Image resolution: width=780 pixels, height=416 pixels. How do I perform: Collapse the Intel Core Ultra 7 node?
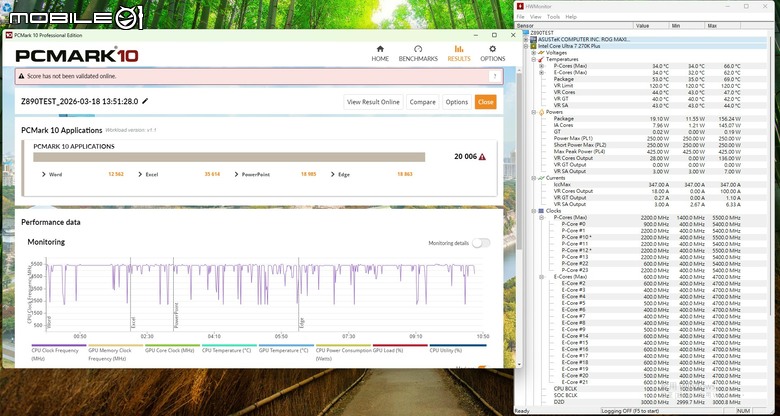(x=526, y=46)
